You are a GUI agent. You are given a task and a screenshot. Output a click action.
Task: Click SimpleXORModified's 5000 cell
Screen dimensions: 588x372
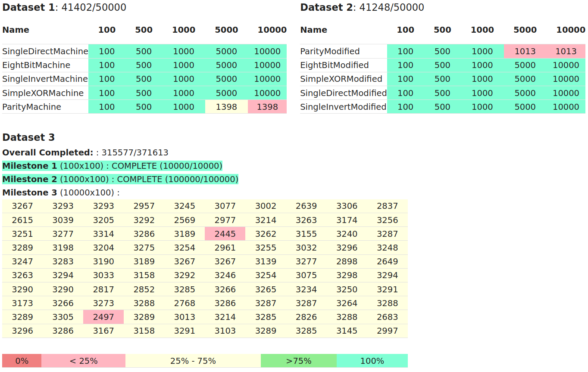pyautogui.click(x=525, y=79)
